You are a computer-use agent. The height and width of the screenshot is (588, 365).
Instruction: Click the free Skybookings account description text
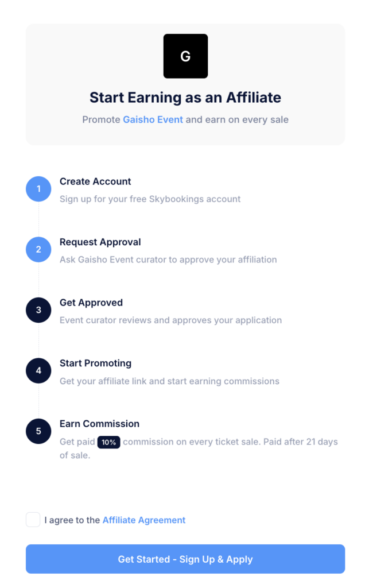[x=150, y=199]
